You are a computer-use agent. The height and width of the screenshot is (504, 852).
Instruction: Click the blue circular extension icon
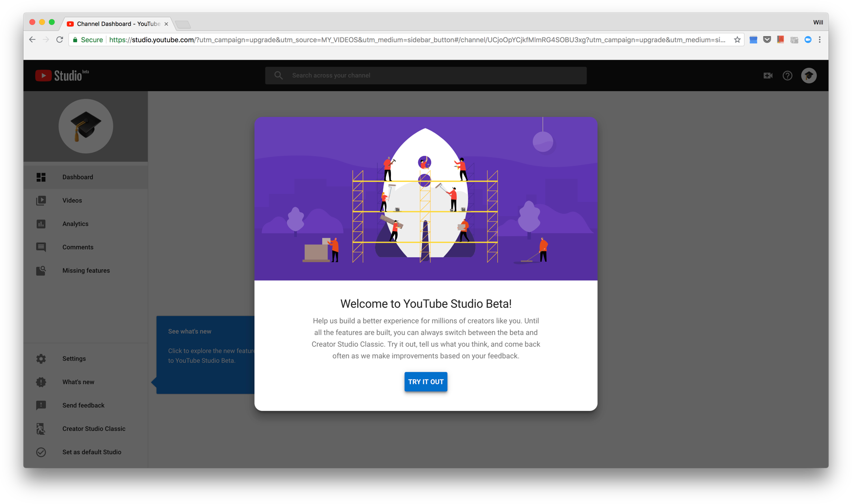[x=808, y=40]
